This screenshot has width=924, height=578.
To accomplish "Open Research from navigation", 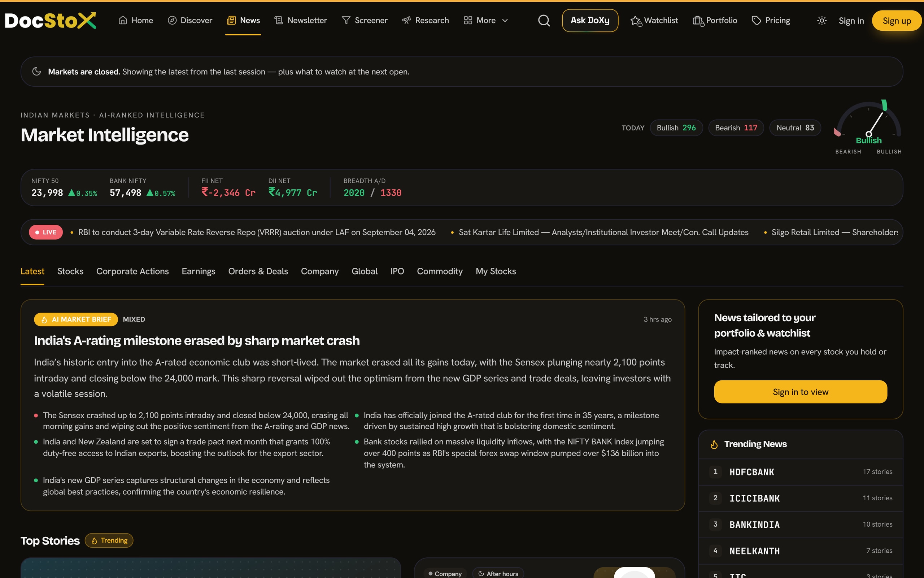I will [425, 20].
